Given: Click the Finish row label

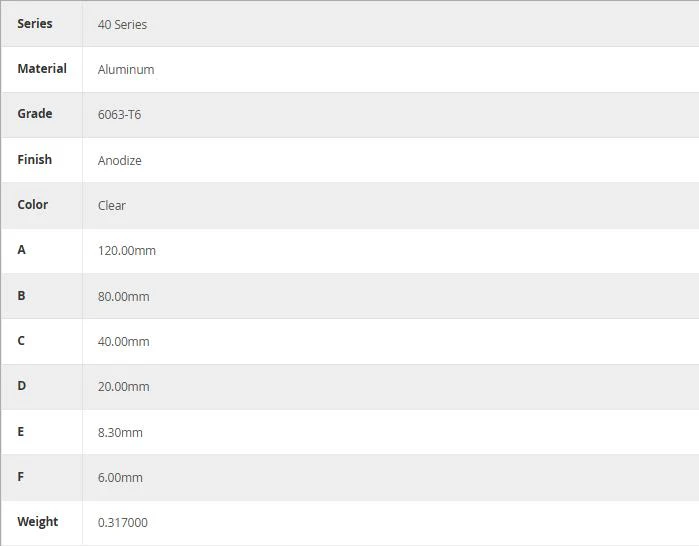Looking at the screenshot, I should (x=35, y=160).
